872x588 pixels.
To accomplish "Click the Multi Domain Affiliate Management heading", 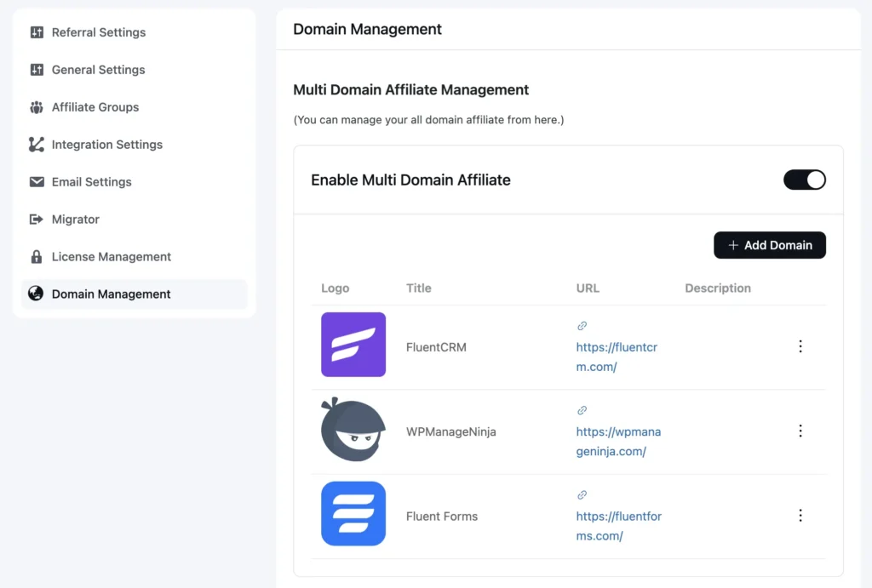I will 411,89.
